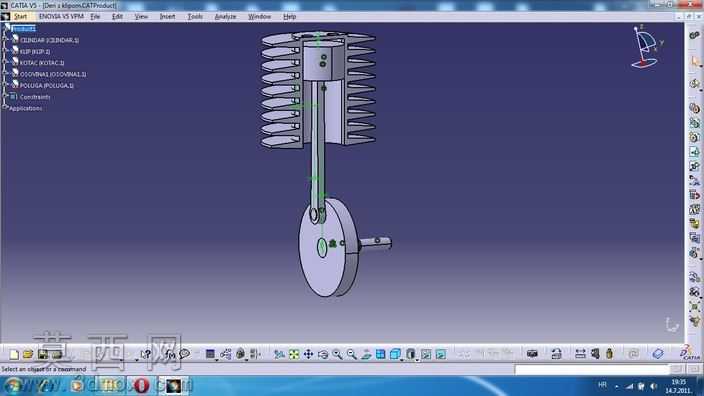Open the Windows Start orb
The height and width of the screenshot is (396, 704).
point(13,385)
